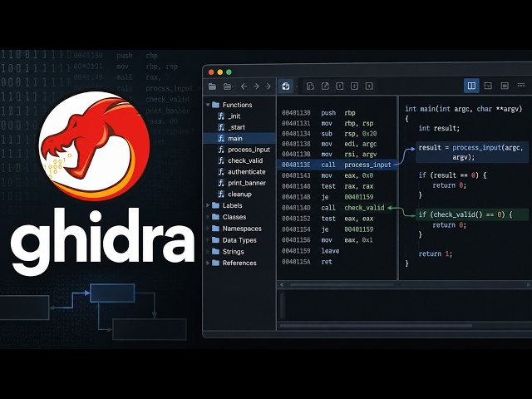Click the 00401134 sub rsp, 0x20 line
This screenshot has width=532, height=399.
point(329,134)
